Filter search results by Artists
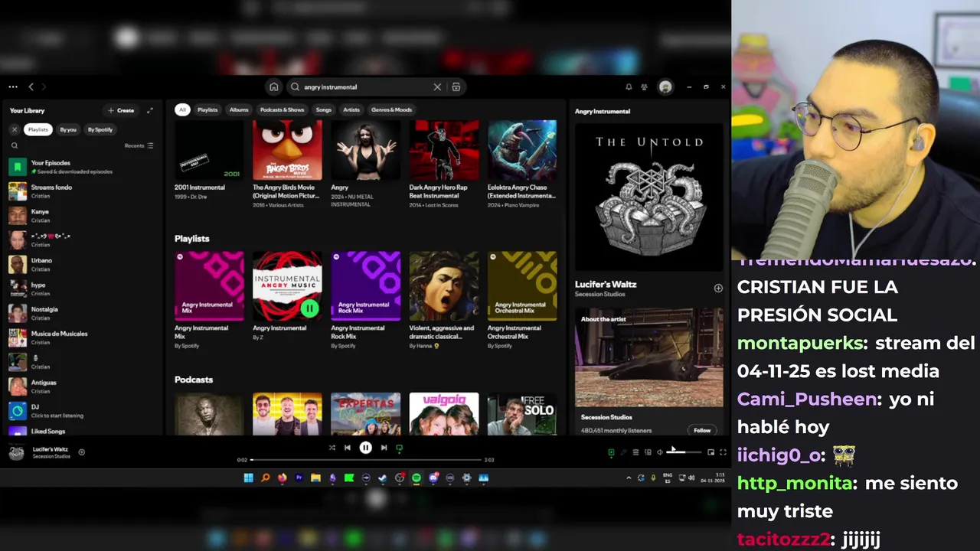This screenshot has height=551, width=980. [351, 109]
